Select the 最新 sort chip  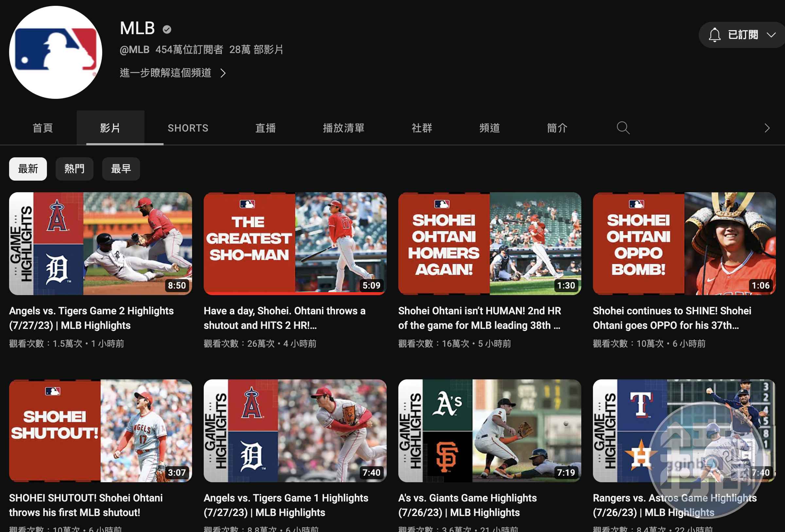coord(28,169)
